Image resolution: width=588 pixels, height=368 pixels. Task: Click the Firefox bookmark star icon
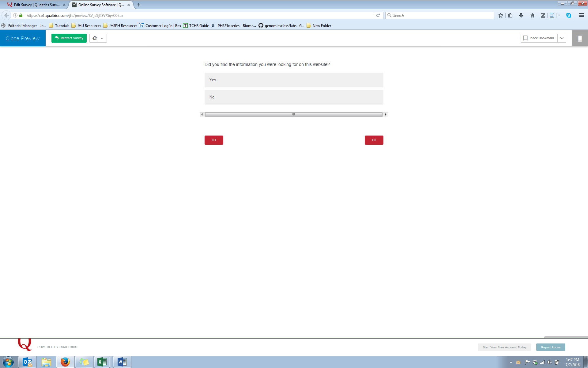[500, 15]
